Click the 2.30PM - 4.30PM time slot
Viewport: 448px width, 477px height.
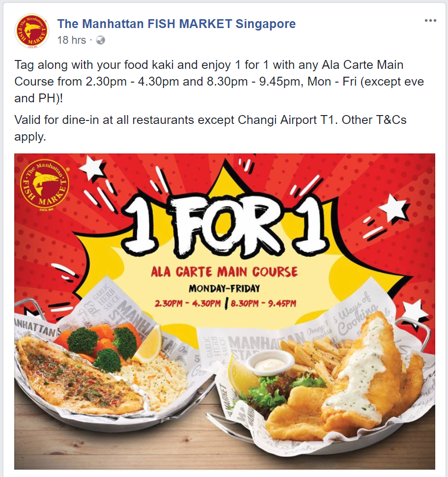(x=188, y=303)
